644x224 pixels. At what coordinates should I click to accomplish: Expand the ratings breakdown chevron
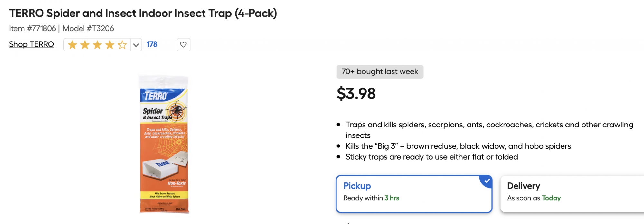(x=136, y=45)
